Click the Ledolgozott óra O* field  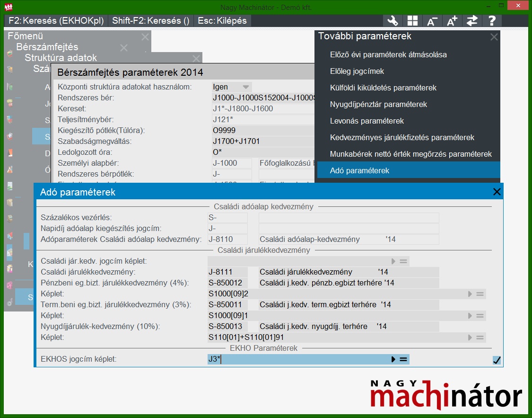pos(263,152)
